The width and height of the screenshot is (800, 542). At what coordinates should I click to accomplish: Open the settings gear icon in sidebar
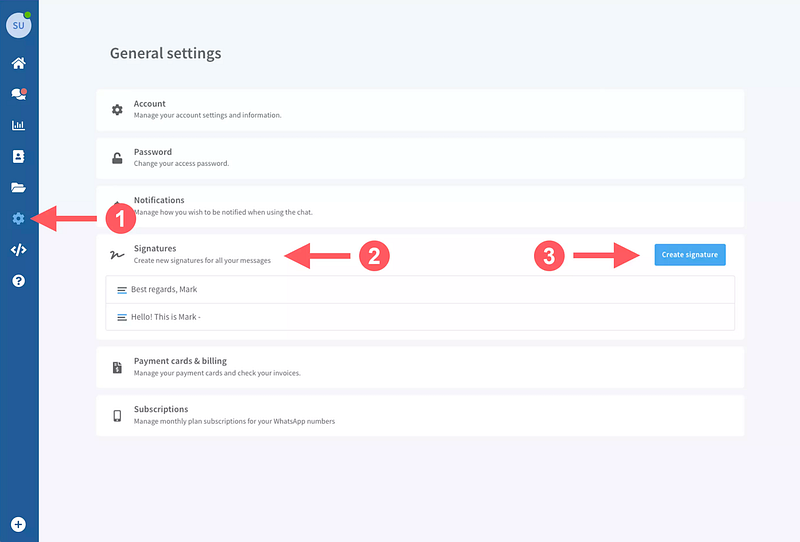(x=18, y=218)
